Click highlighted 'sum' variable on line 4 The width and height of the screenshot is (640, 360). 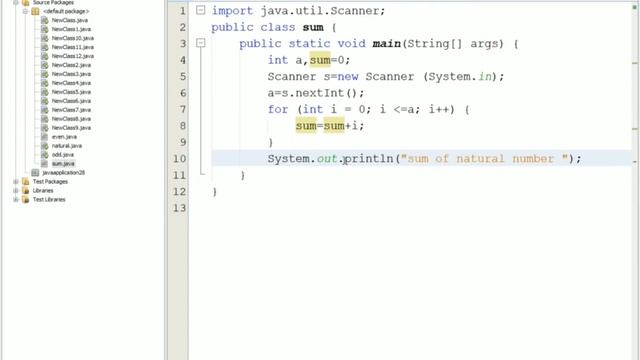320,60
